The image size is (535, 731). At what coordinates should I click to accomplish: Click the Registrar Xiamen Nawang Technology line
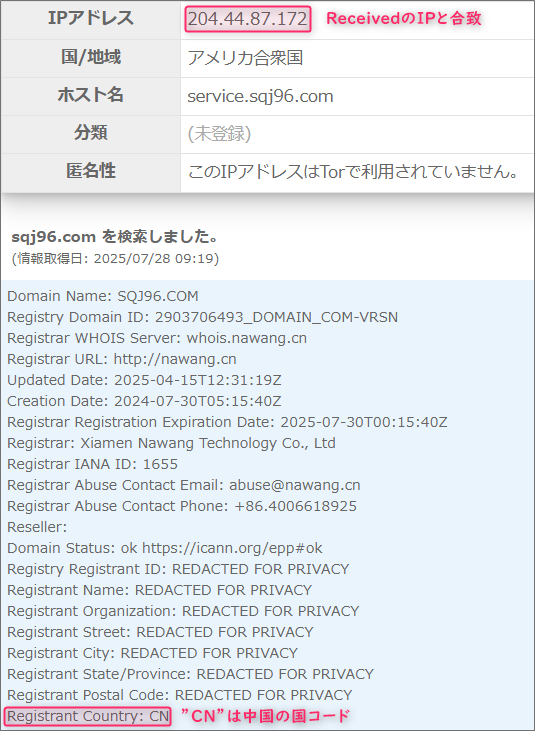tap(171, 443)
